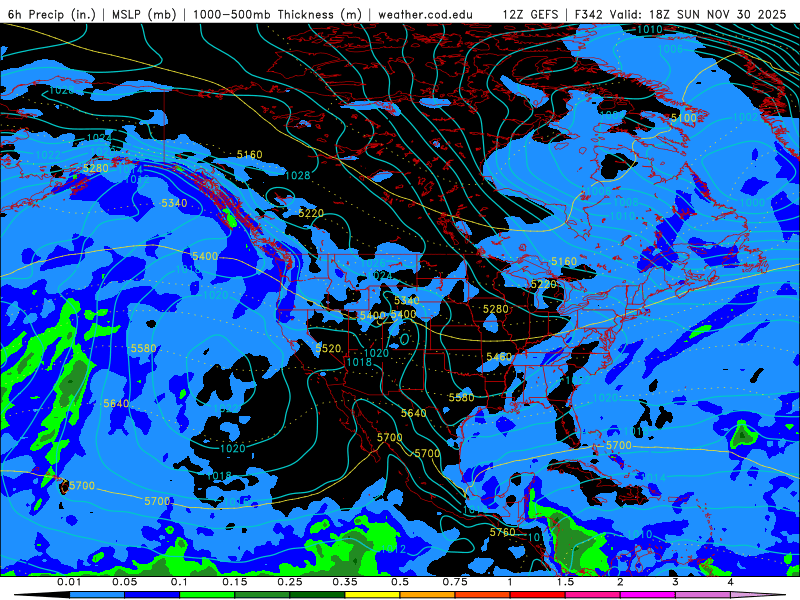Click the '3' legend tick value
800x600 pixels.
click(x=675, y=582)
